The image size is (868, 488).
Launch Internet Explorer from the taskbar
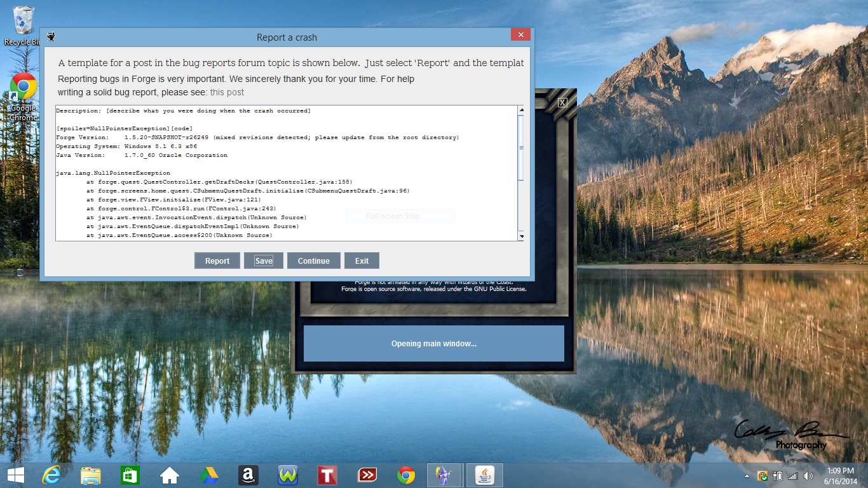coord(51,475)
